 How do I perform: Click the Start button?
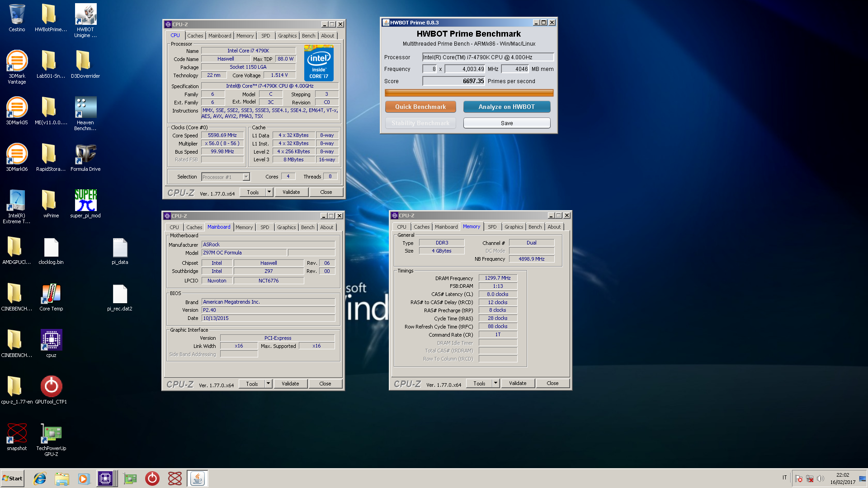(x=13, y=479)
